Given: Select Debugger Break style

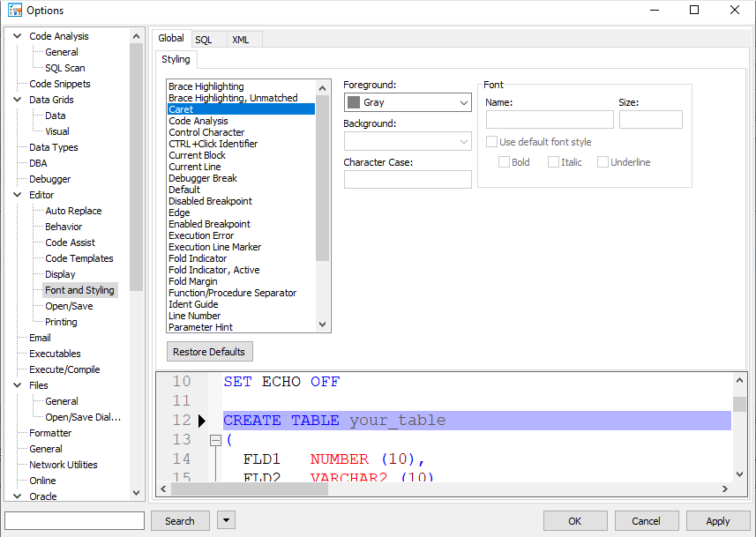Looking at the screenshot, I should [241, 178].
